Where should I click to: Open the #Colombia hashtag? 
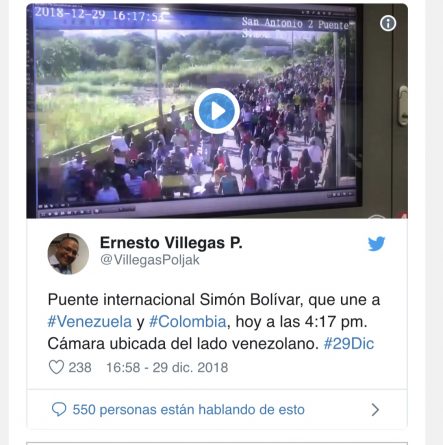[x=188, y=322]
